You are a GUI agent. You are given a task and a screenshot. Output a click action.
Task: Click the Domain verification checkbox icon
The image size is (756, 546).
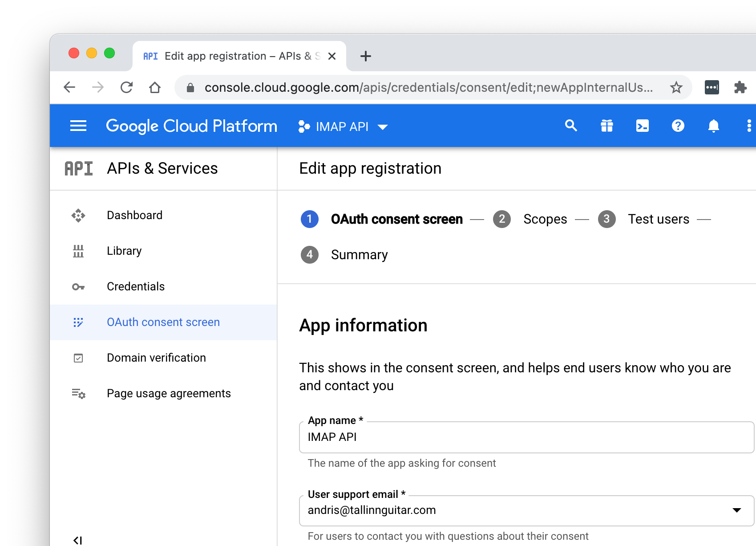(78, 358)
